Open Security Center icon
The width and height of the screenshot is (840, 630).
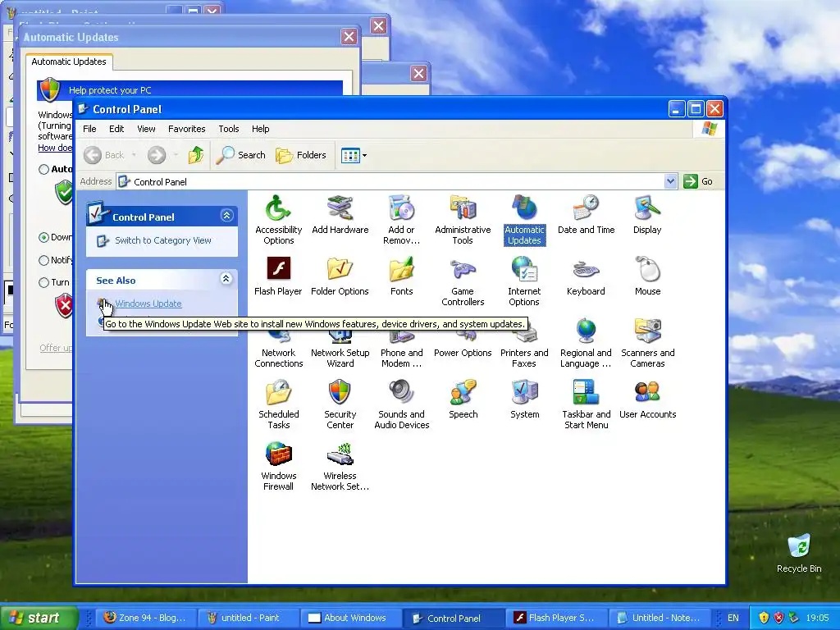click(x=340, y=393)
